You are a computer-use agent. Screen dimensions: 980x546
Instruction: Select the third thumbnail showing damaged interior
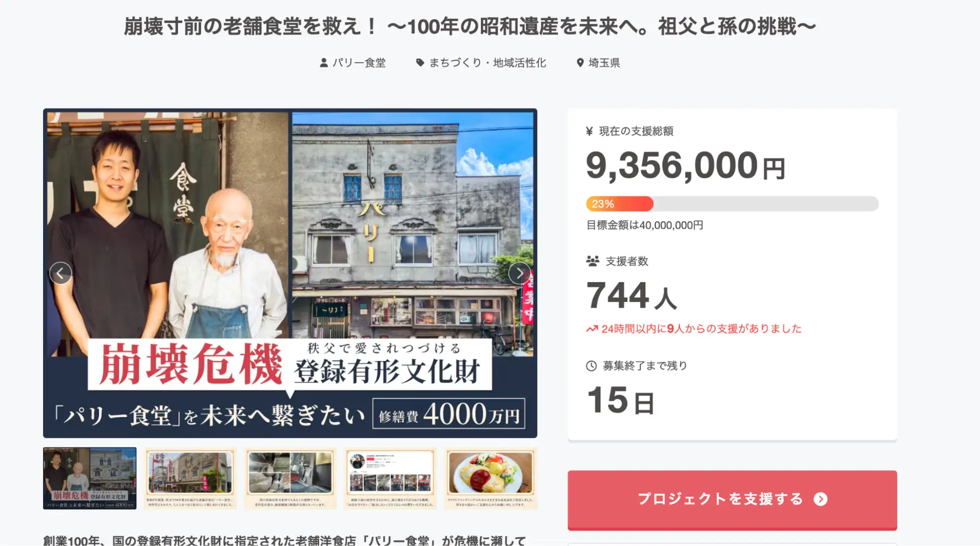(x=290, y=478)
